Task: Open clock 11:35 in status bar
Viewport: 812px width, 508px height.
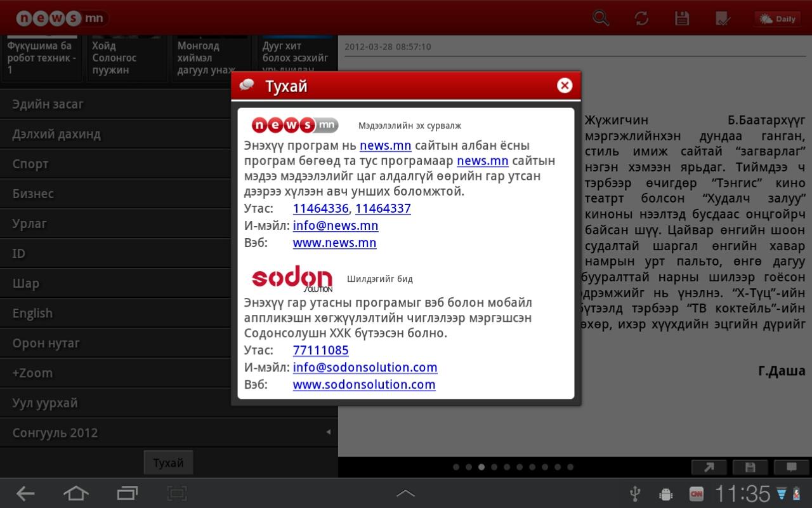Action: [742, 493]
